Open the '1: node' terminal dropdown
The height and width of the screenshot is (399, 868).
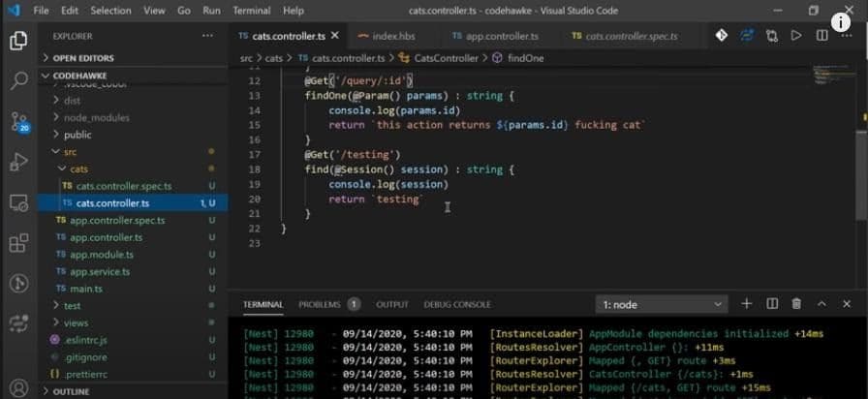(662, 304)
